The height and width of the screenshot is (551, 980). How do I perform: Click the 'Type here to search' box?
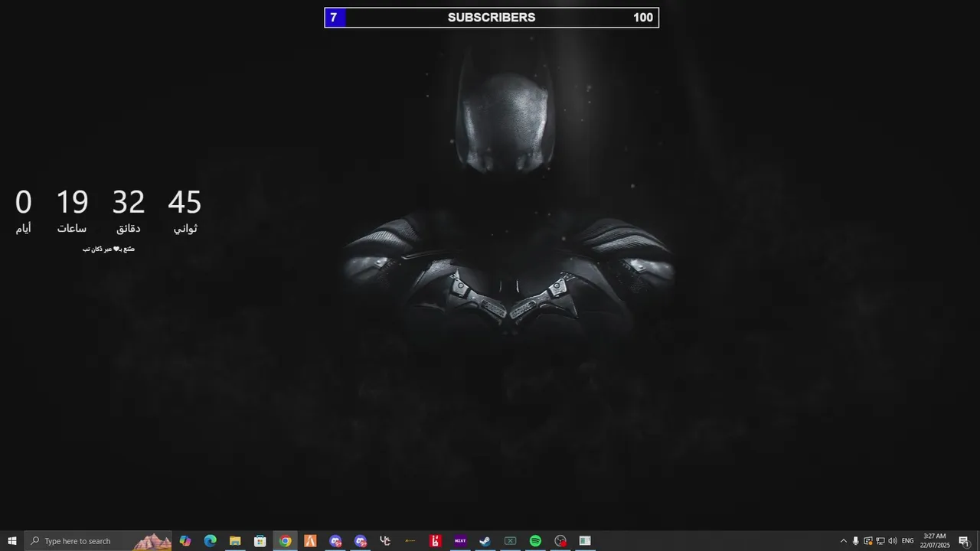pyautogui.click(x=99, y=541)
